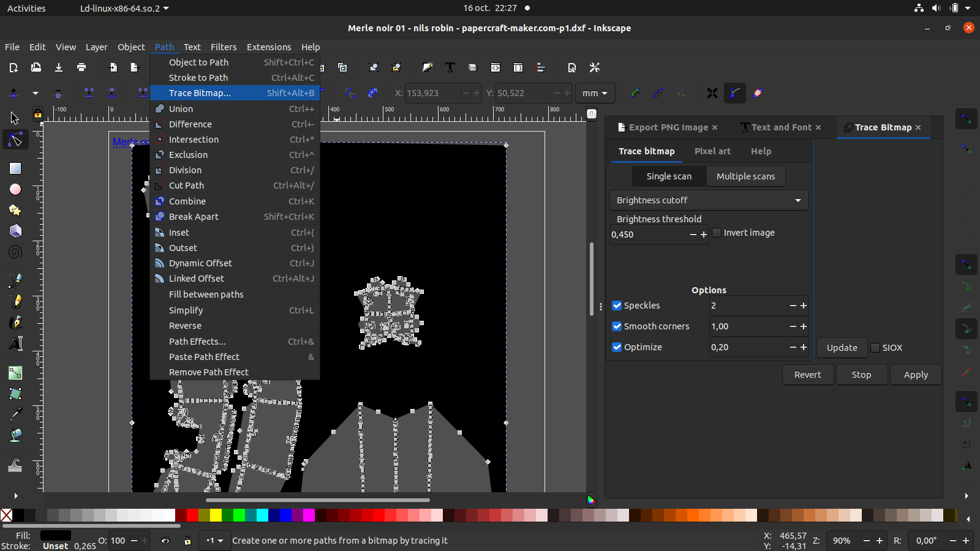Toggle the guide lock icon at ruler corner
Viewport: 980px width, 551px height.
click(38, 114)
